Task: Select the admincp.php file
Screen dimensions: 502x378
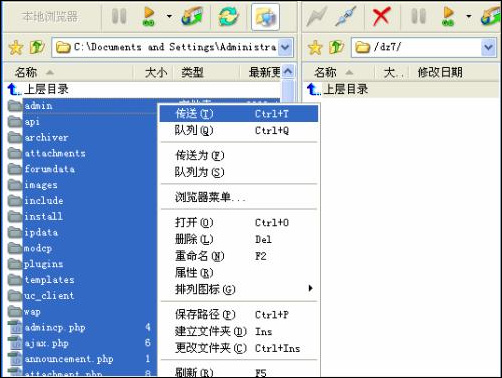Action: [55, 327]
